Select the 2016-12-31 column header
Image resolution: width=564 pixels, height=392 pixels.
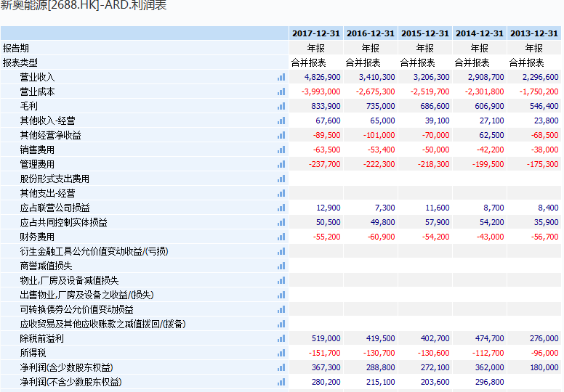click(x=371, y=33)
